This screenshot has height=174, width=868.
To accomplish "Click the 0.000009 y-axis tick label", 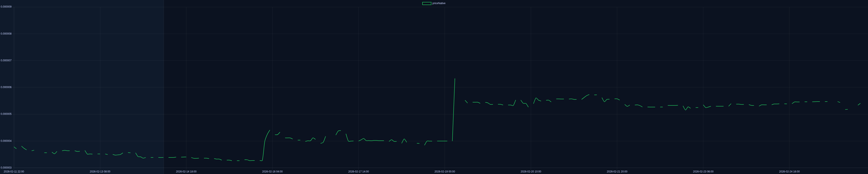I will (x=6, y=7).
